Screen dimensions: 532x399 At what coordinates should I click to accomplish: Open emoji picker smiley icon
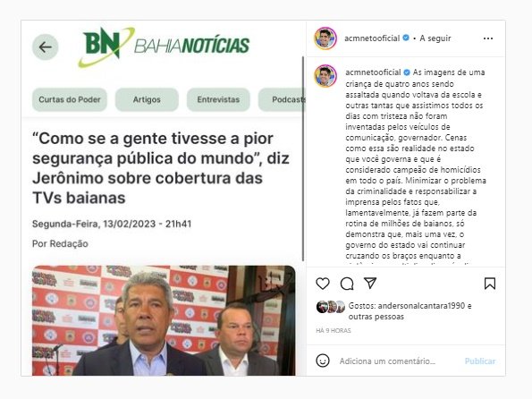(x=322, y=361)
